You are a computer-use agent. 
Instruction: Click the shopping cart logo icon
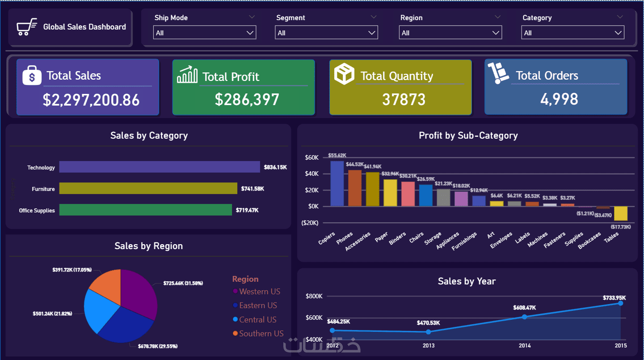coord(27,27)
